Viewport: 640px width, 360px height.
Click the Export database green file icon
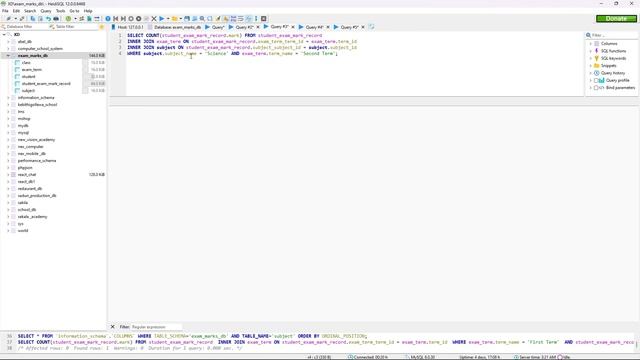89,19
